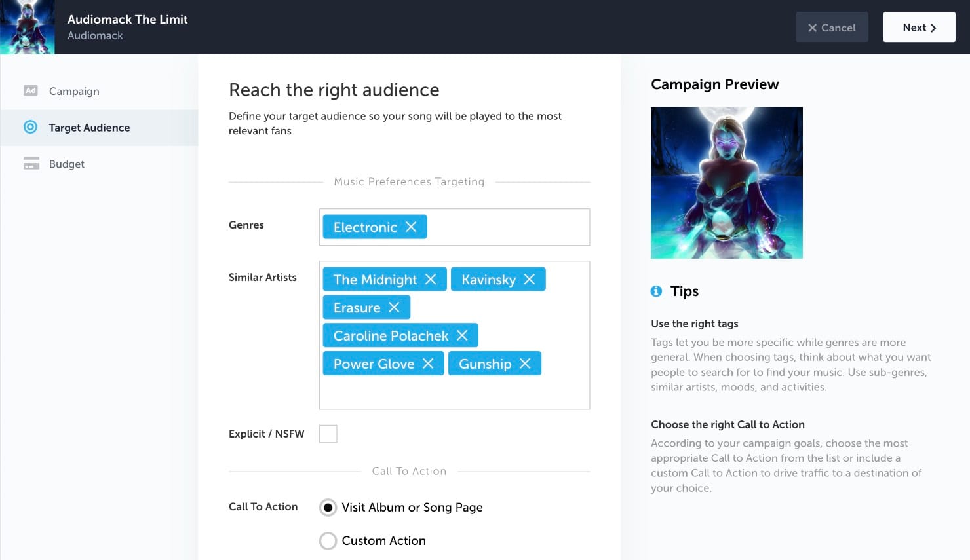This screenshot has height=560, width=970.
Task: Delete the Erasure artist tag
Action: (394, 307)
